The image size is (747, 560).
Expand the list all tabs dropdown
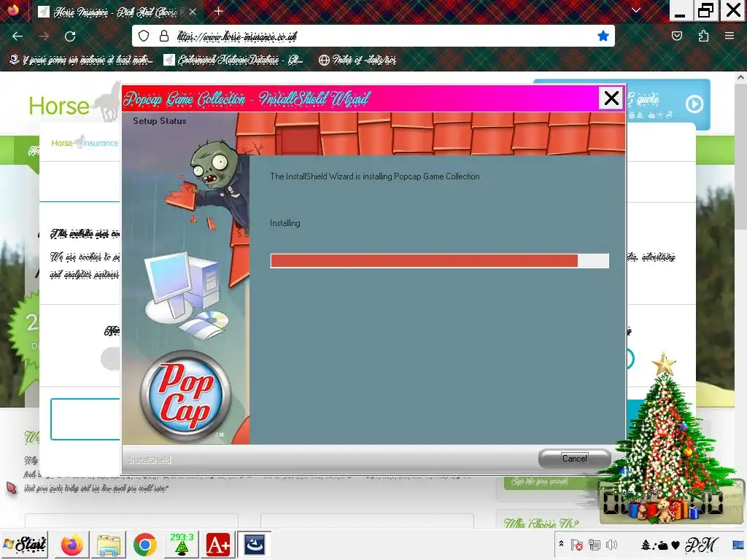(636, 10)
